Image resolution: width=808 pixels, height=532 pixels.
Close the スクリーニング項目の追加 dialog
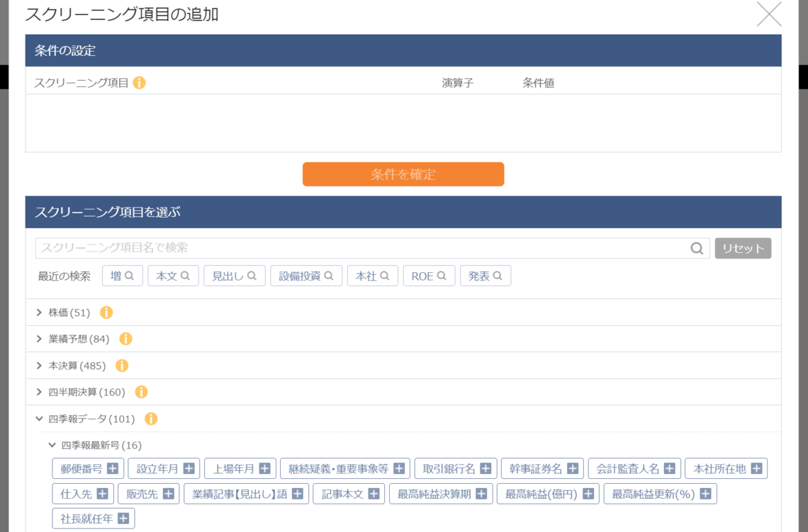[x=769, y=14]
